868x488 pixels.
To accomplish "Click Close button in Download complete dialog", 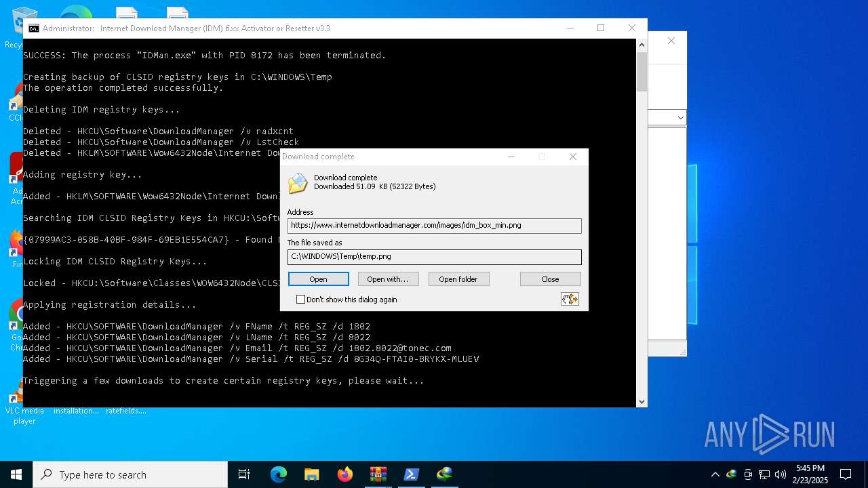I will coord(550,279).
